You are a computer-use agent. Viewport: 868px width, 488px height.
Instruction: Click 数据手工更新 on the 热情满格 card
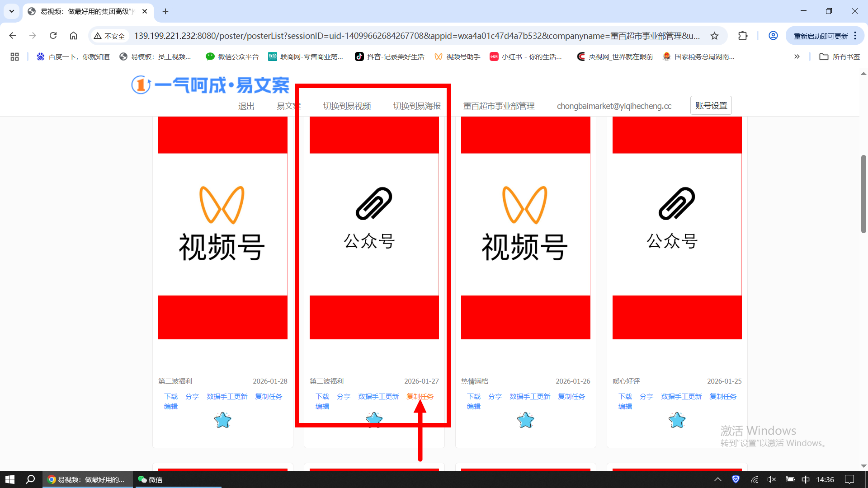pos(530,396)
